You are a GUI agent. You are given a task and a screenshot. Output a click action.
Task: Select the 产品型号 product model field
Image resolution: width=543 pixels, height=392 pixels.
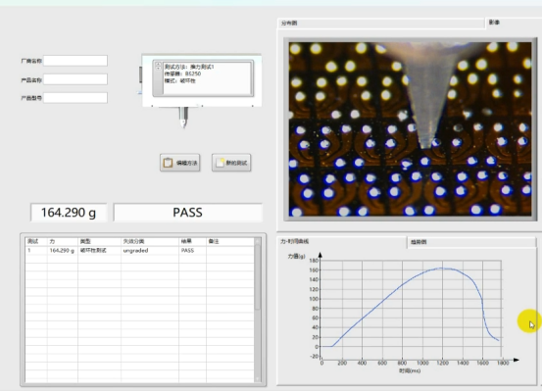tap(75, 98)
